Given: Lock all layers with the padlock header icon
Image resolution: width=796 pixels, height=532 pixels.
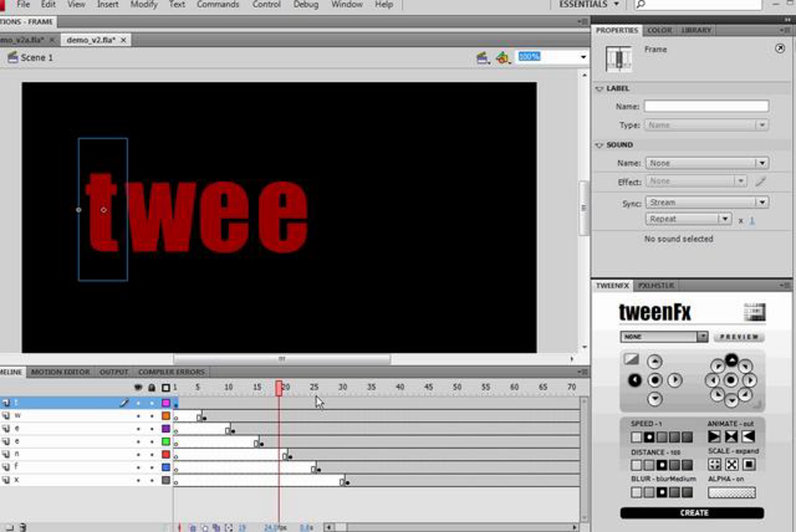Looking at the screenshot, I should [152, 387].
